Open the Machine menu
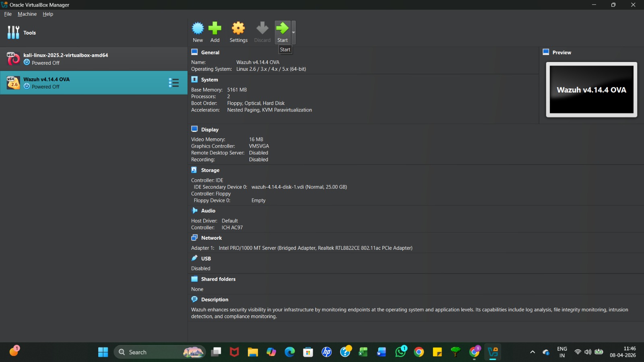Screen dimensions: 644x362 (27, 14)
